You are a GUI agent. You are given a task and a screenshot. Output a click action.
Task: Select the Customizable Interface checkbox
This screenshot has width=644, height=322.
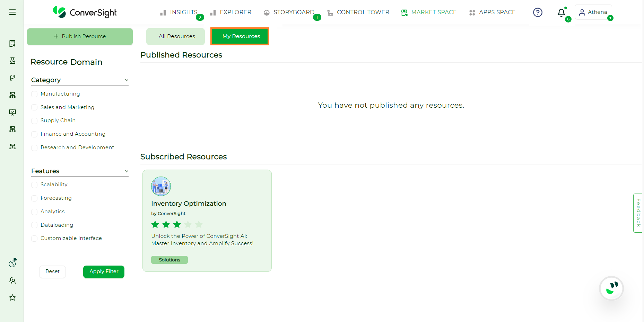tap(34, 239)
